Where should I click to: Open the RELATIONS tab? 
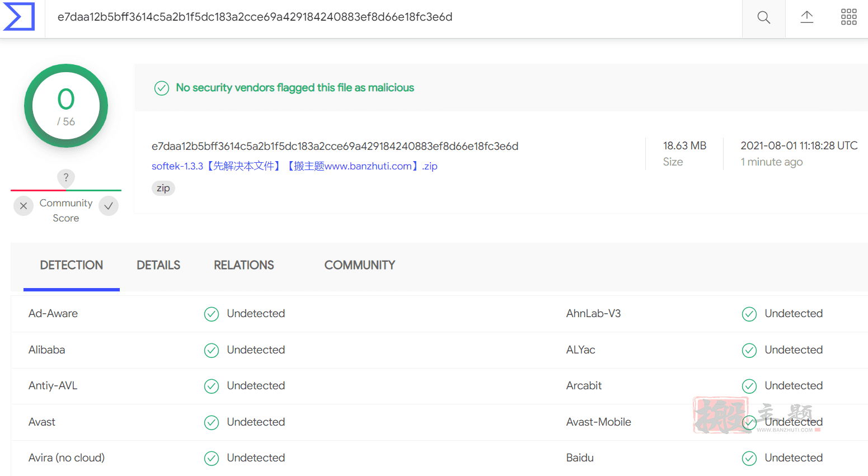tap(244, 265)
